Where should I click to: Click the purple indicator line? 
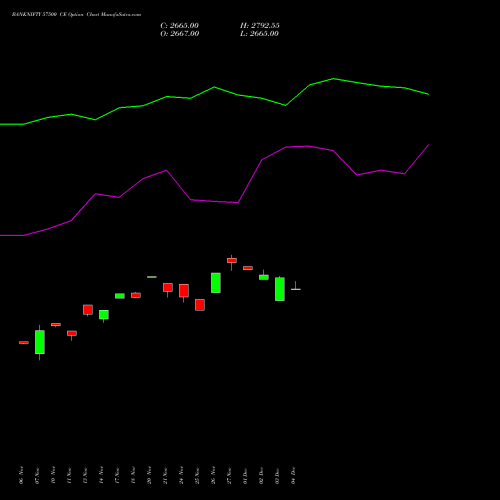(x=214, y=201)
